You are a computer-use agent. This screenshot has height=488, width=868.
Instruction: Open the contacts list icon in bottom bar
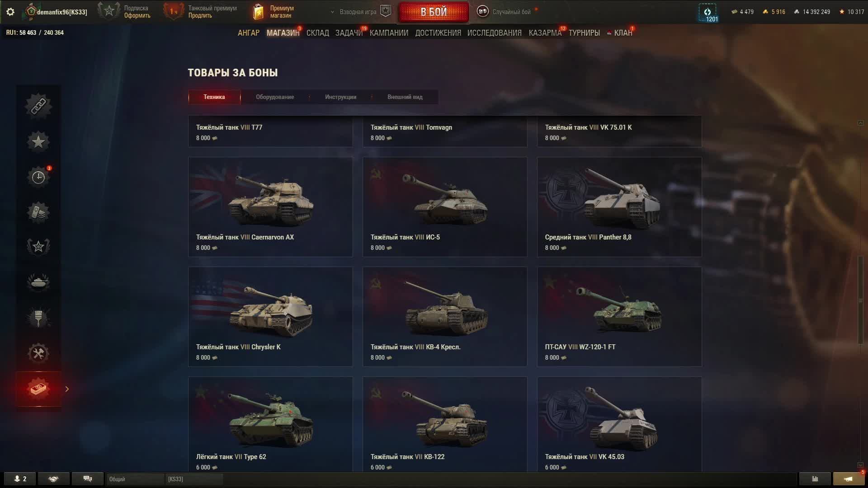(x=20, y=479)
